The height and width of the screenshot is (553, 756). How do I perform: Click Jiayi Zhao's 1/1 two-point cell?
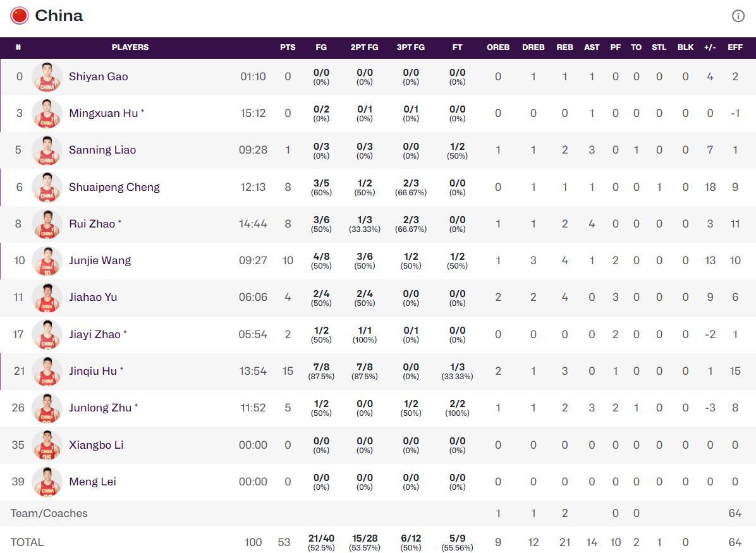coord(365,334)
